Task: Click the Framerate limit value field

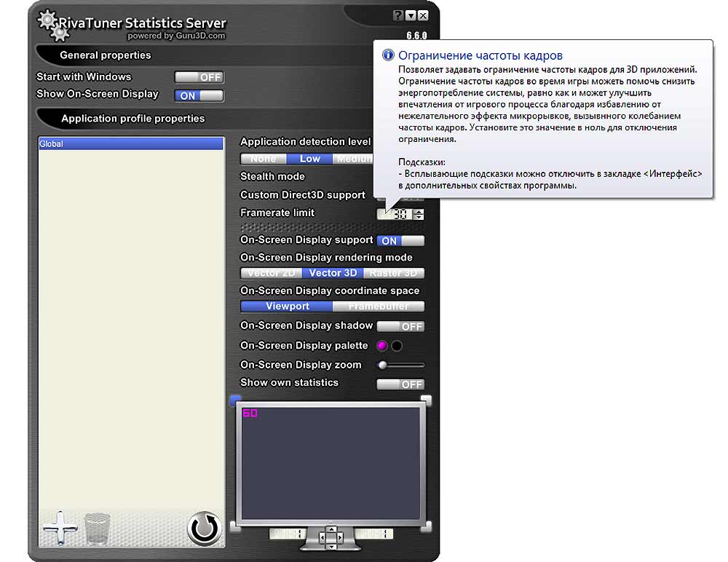Action: coord(395,214)
